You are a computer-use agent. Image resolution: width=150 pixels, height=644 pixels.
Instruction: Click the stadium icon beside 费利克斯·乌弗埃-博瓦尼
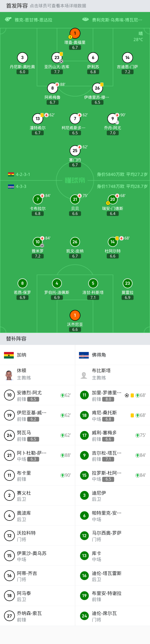click(85, 19)
